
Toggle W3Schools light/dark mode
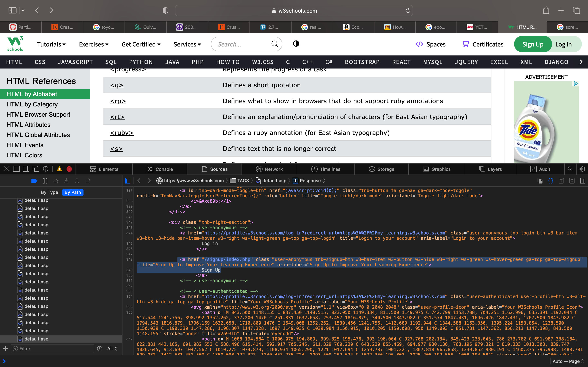296,44
